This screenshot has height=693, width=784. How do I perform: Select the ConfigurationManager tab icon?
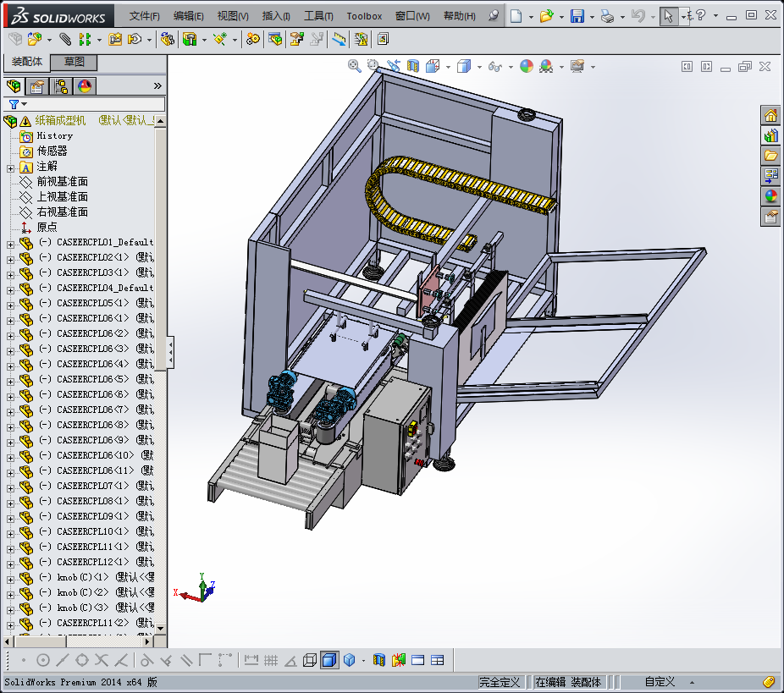(x=61, y=86)
